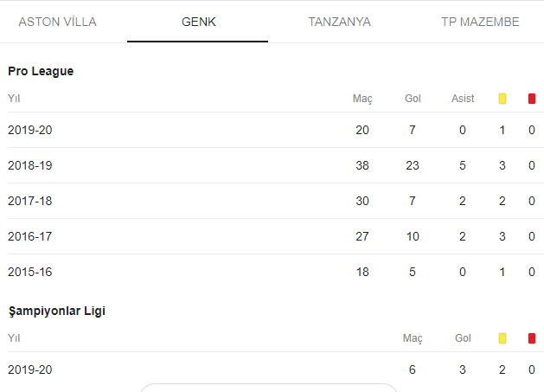Click the 2019-20 Şampiyonlar Ligi row
544x392 pixels.
tap(276, 370)
